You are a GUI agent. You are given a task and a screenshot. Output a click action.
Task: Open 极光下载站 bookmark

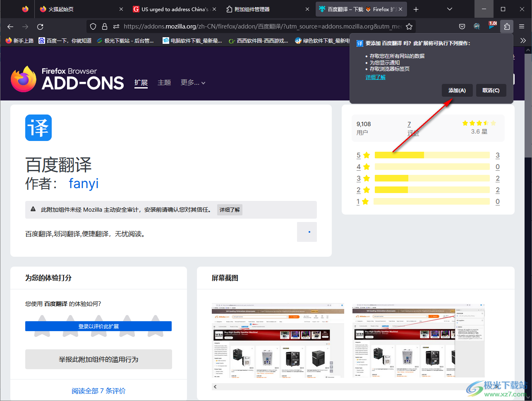tap(125, 41)
